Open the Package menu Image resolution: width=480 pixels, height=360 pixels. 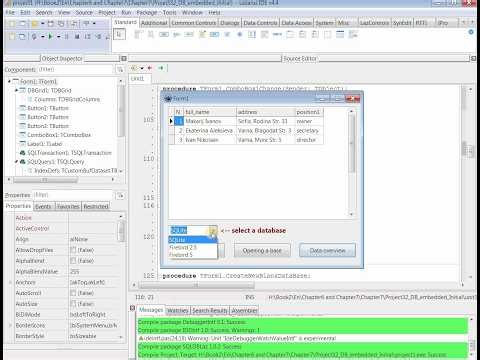[147, 13]
